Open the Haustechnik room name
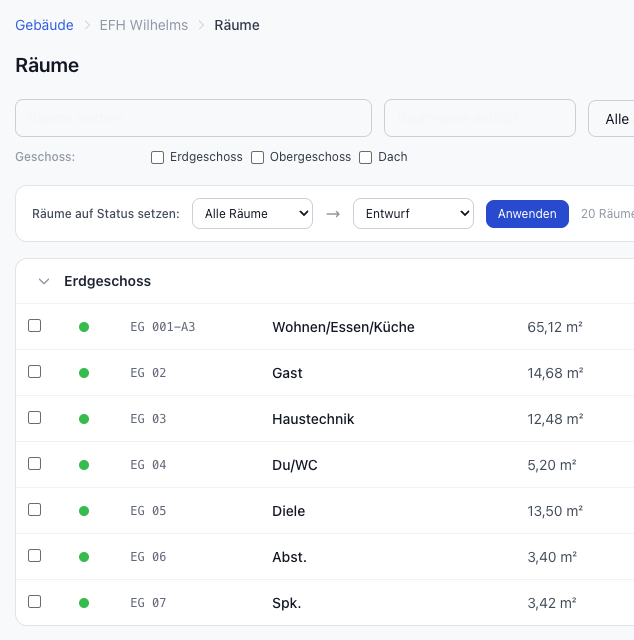Image resolution: width=634 pixels, height=640 pixels. [x=313, y=419]
